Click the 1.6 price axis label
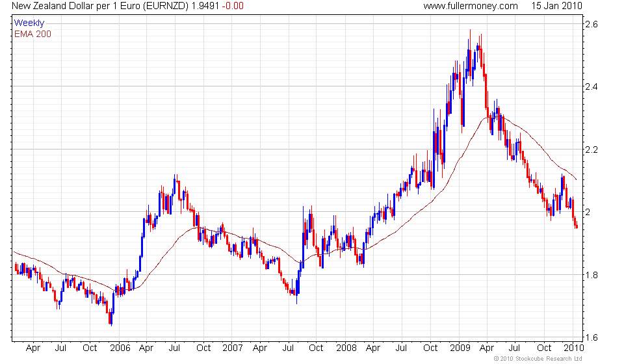This screenshot has width=637, height=364. point(591,337)
